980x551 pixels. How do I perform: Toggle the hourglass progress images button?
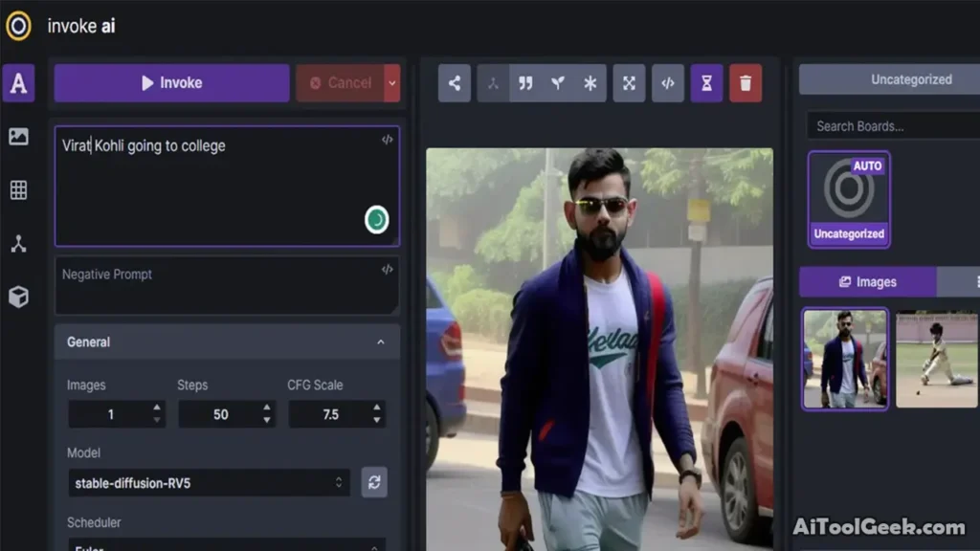point(706,83)
